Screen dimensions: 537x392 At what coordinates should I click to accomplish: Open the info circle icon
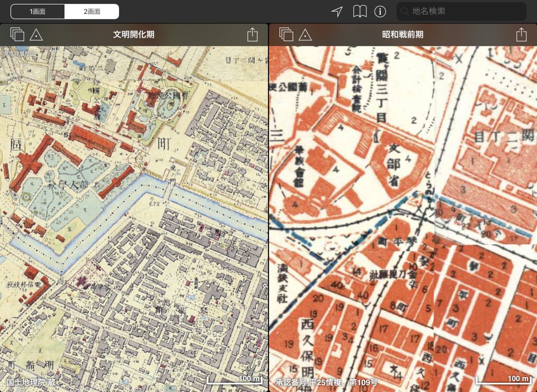pos(380,12)
